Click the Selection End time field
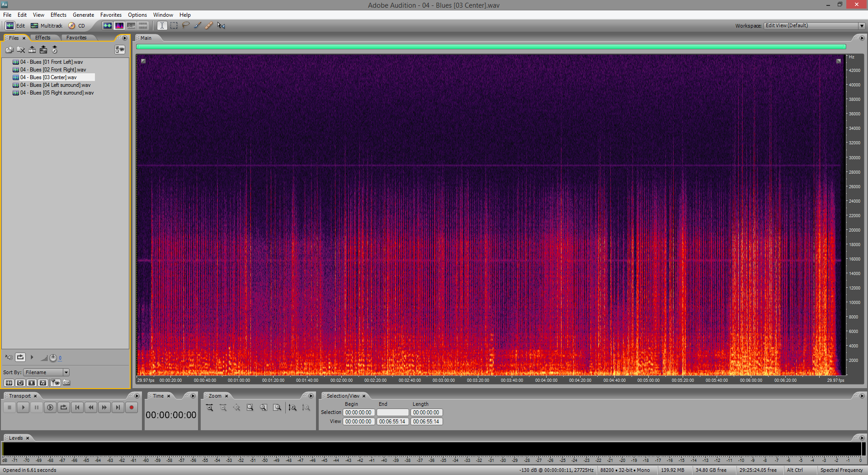 click(x=392, y=413)
